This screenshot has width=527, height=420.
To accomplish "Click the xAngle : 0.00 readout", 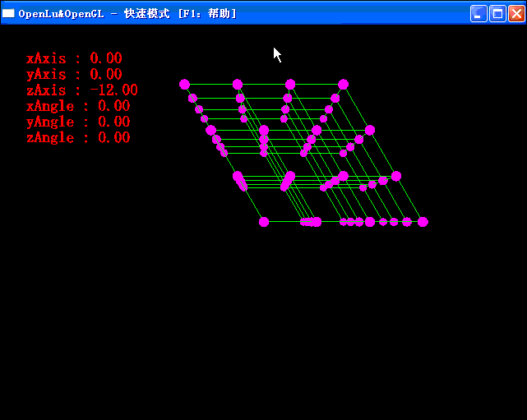I will coord(78,106).
